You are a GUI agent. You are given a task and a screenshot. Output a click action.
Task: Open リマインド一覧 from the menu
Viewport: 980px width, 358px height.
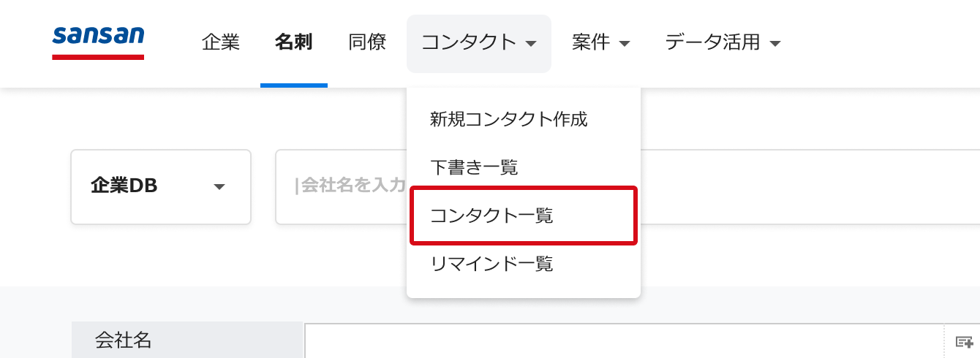pyautogui.click(x=491, y=264)
